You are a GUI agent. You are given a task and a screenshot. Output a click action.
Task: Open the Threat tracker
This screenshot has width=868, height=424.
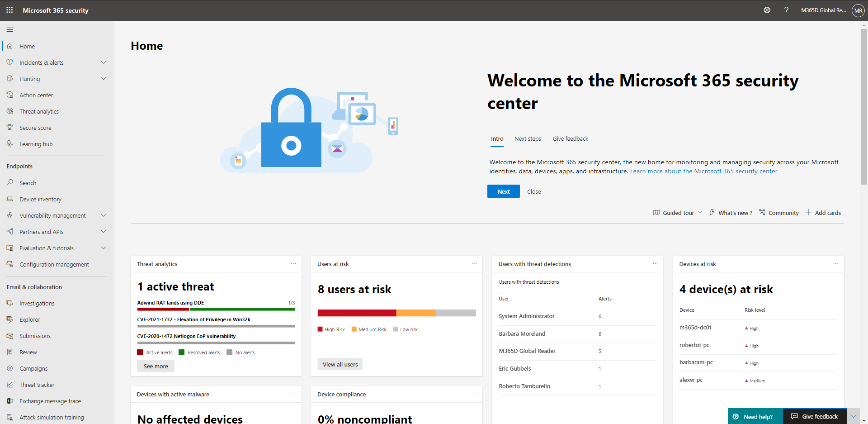click(x=37, y=384)
